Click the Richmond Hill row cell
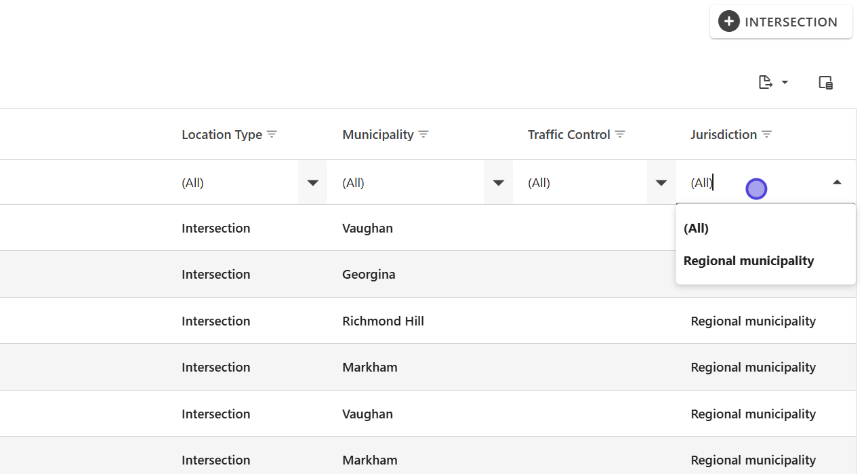This screenshot has height=474, width=868. click(383, 321)
